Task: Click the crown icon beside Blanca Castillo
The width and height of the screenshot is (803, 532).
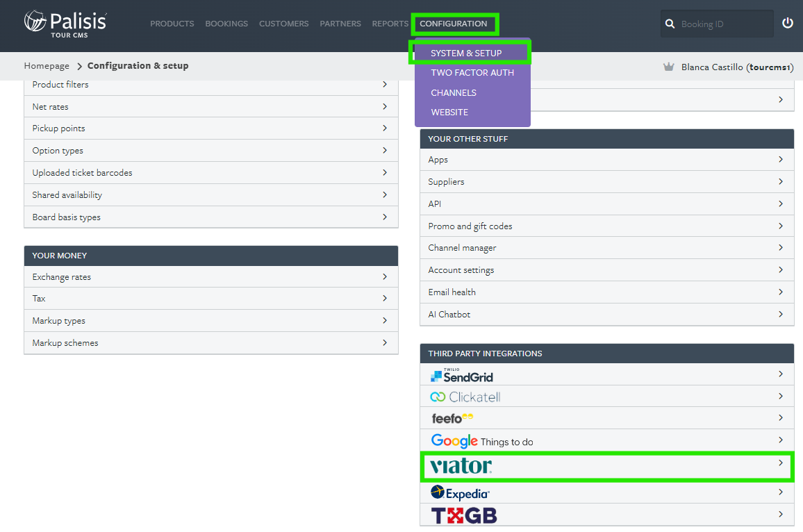Action: 668,67
